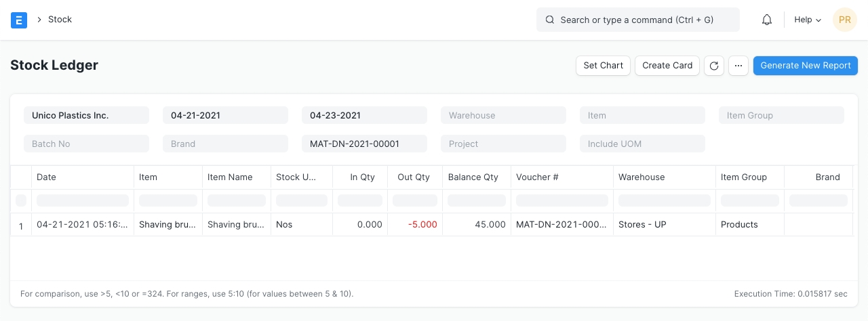Viewport: 868px width, 321px height.
Task: Select the MAT-DN voucher cell in row 1
Action: pyautogui.click(x=561, y=224)
